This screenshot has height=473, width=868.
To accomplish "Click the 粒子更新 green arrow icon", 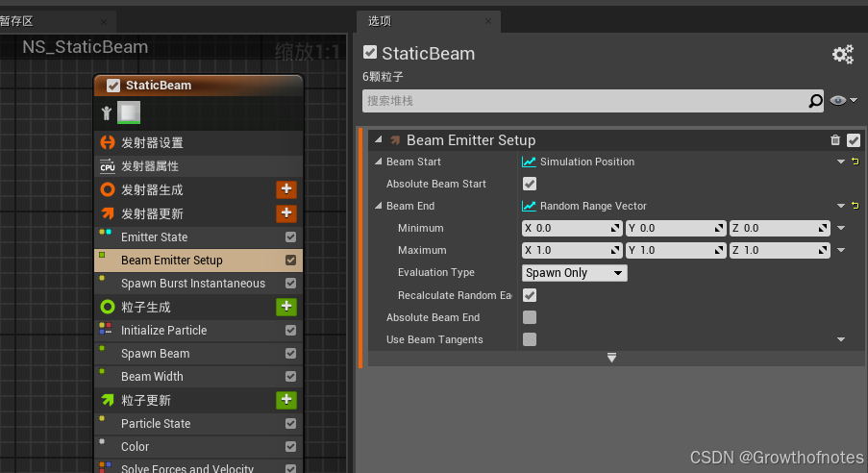I will pyautogui.click(x=108, y=399).
